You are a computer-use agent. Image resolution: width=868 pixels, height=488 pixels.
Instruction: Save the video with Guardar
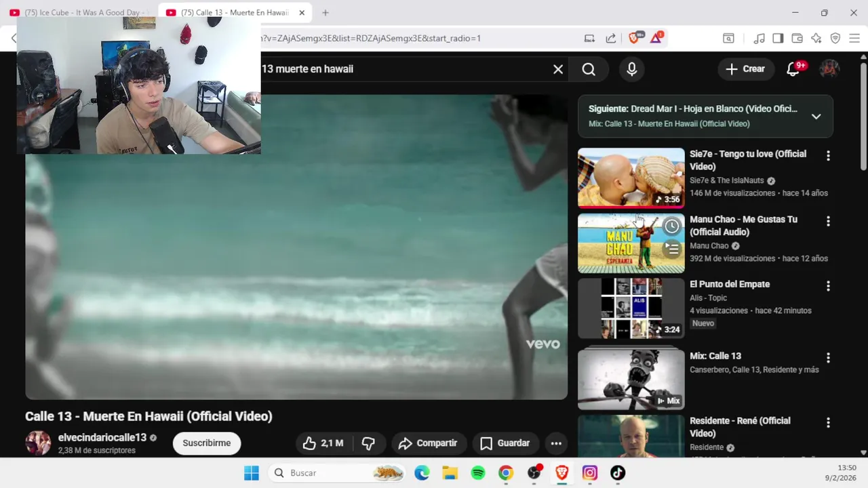pos(506,443)
